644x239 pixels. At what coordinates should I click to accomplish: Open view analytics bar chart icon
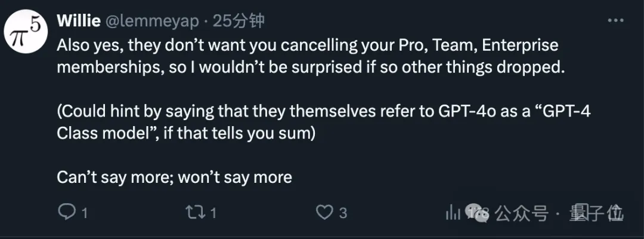pyautogui.click(x=453, y=212)
